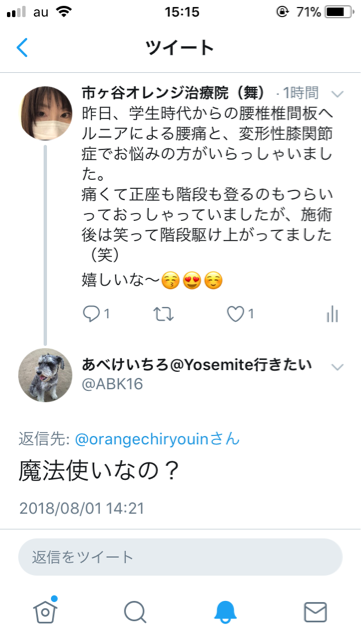Screen dimensions: 361x640
Task: Tap the 2018/08/01 14:21 timestamp
Action: pos(82,509)
